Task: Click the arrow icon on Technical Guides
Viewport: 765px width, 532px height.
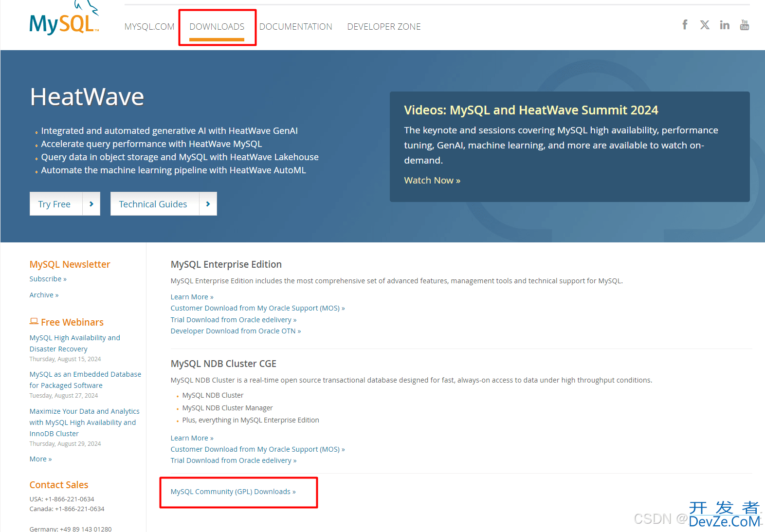Action: tap(208, 204)
